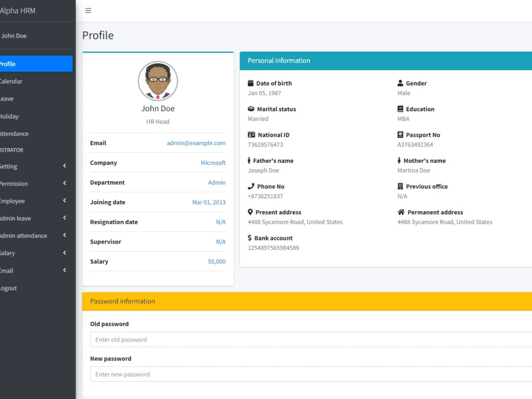Open the Holiday sidebar item

(36, 116)
